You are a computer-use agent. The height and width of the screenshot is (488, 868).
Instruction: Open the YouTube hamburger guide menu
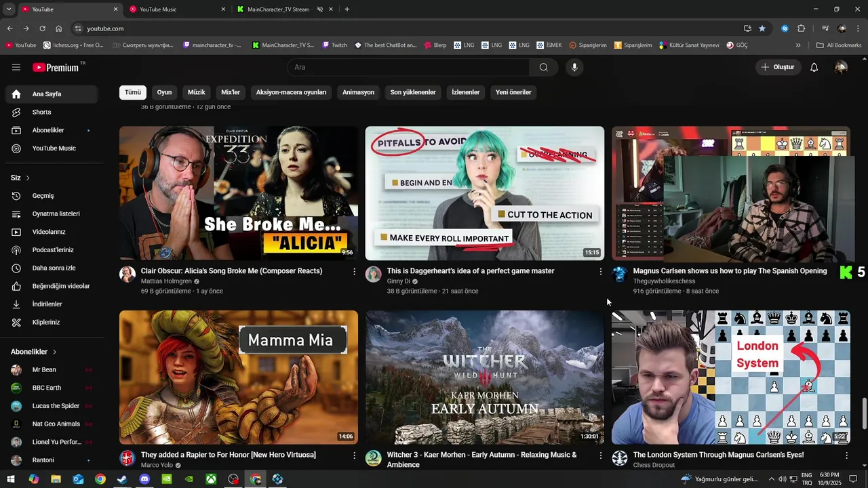tap(16, 67)
